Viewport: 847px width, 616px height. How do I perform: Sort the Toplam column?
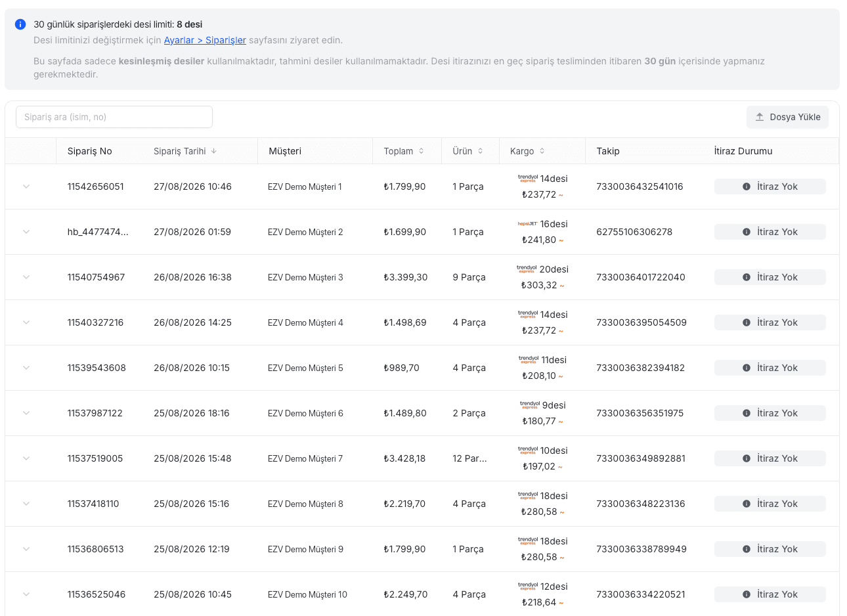tap(422, 151)
